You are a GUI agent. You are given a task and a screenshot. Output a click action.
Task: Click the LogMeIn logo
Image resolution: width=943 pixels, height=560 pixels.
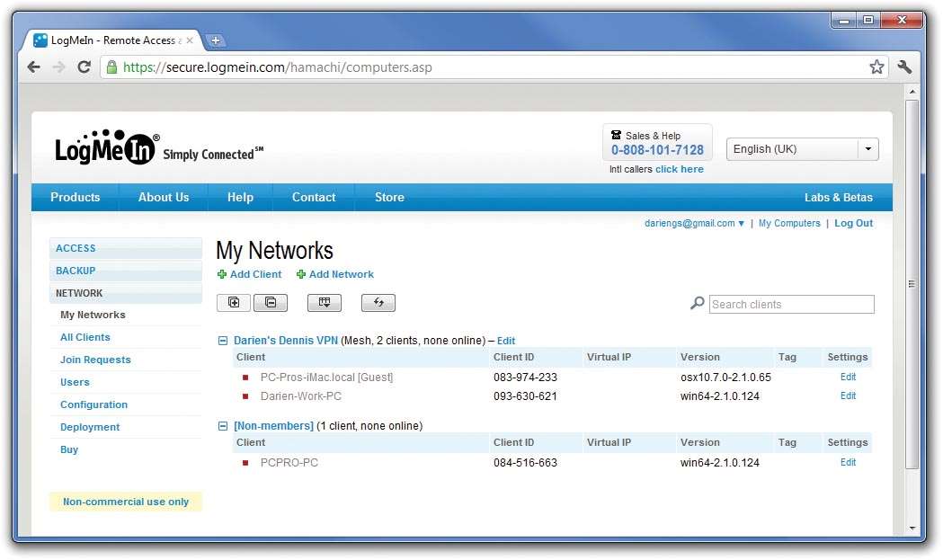pos(107,148)
